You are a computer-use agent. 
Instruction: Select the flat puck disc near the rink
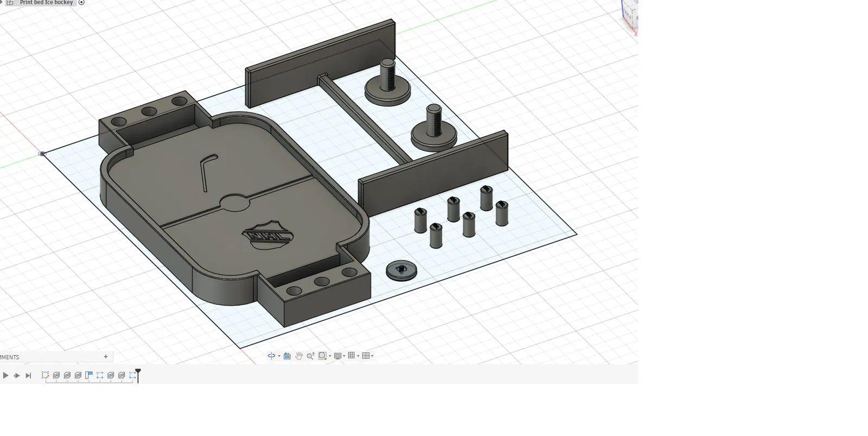[x=401, y=270]
